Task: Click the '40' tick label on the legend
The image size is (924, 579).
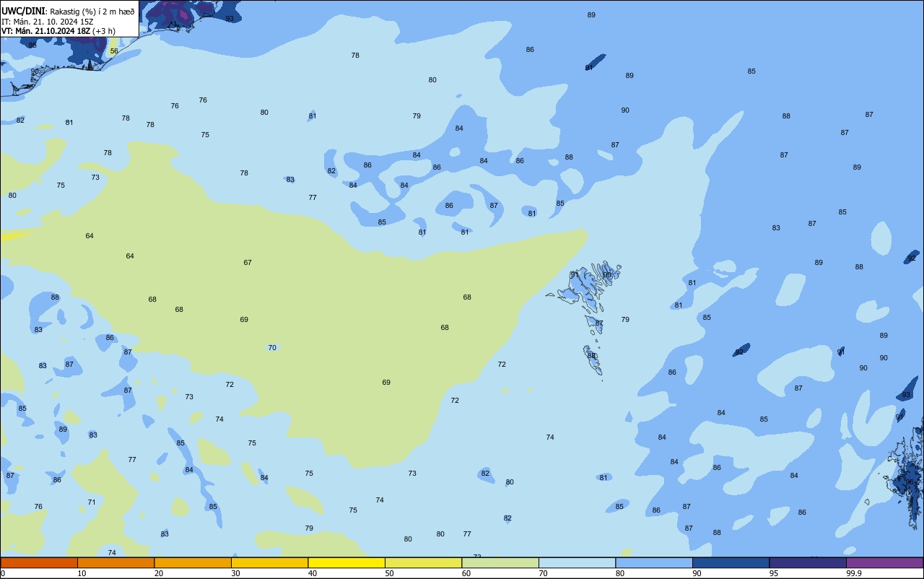Action: [313, 573]
